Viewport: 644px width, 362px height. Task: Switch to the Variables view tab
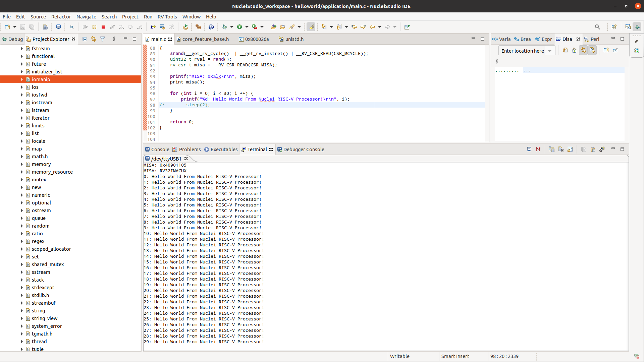pos(501,39)
